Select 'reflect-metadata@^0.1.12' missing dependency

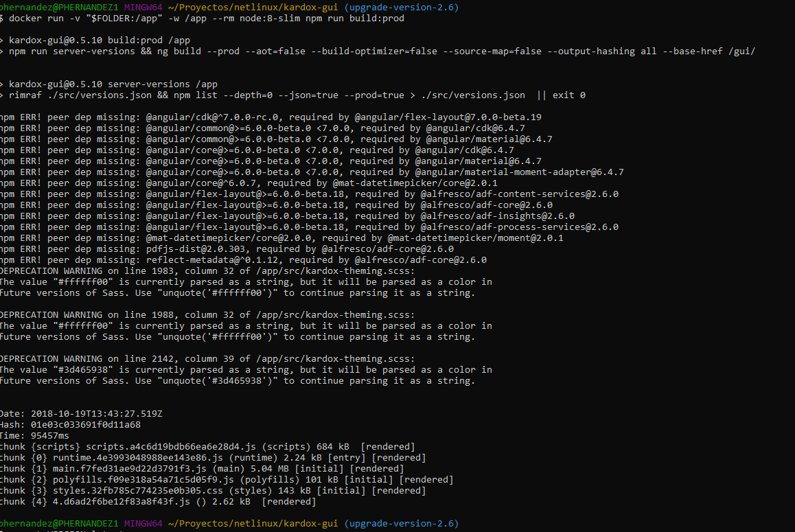tap(212, 260)
